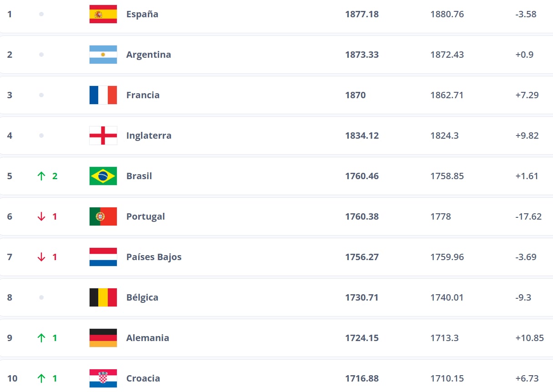Click the Spain flag icon
Viewport: 553px width, 392px height.
(x=103, y=14)
